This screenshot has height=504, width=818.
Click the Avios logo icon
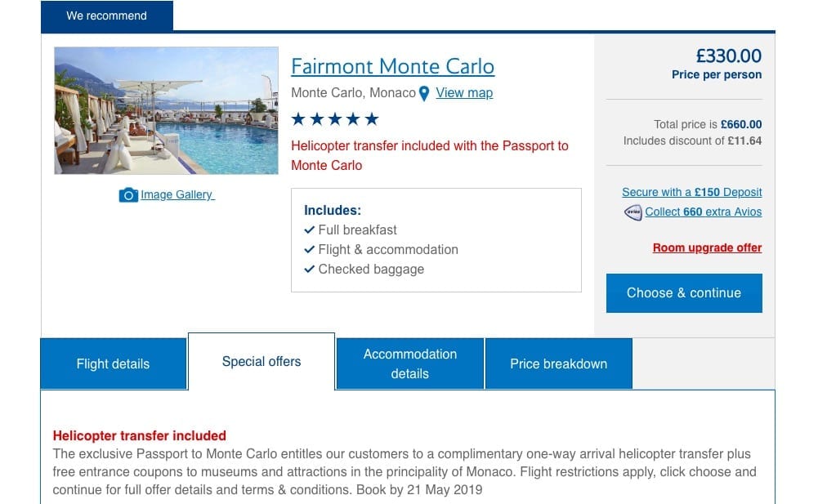(632, 212)
